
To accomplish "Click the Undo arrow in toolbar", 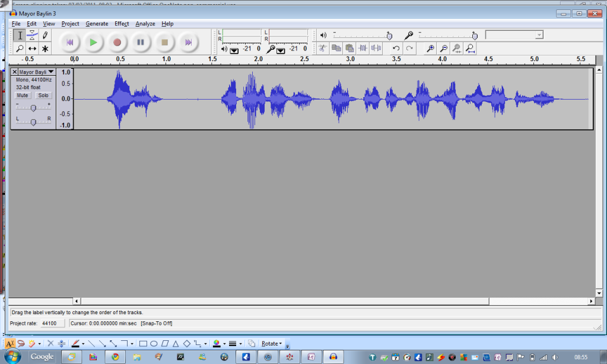I will pyautogui.click(x=396, y=49).
